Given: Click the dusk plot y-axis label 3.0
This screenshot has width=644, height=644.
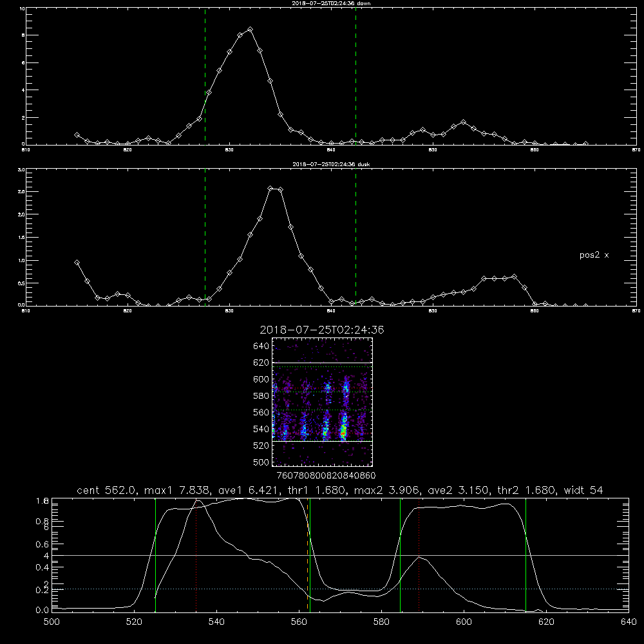Looking at the screenshot, I should 21,169.
